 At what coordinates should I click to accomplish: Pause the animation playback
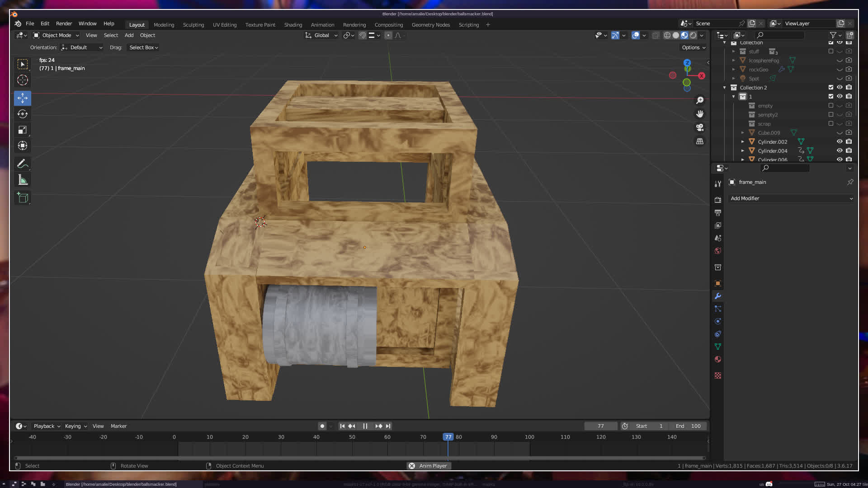coord(365,426)
